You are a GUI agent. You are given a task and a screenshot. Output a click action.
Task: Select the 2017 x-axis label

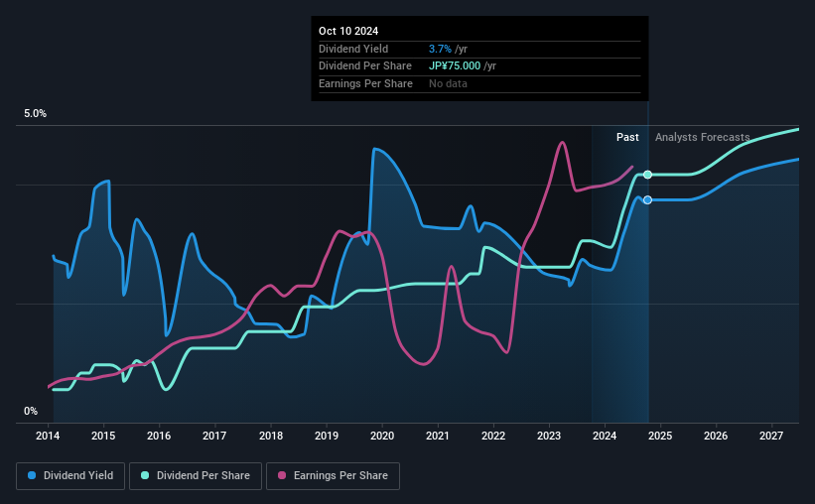point(214,436)
